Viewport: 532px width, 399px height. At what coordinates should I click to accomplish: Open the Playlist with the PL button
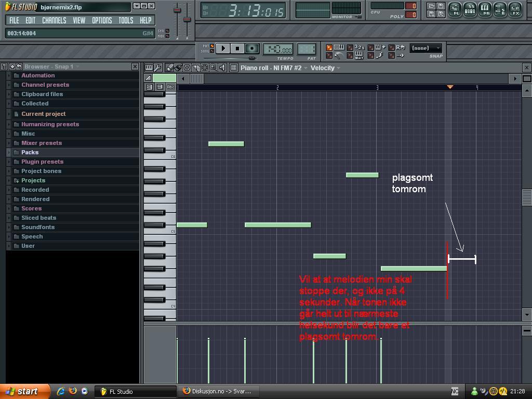pyautogui.click(x=455, y=9)
